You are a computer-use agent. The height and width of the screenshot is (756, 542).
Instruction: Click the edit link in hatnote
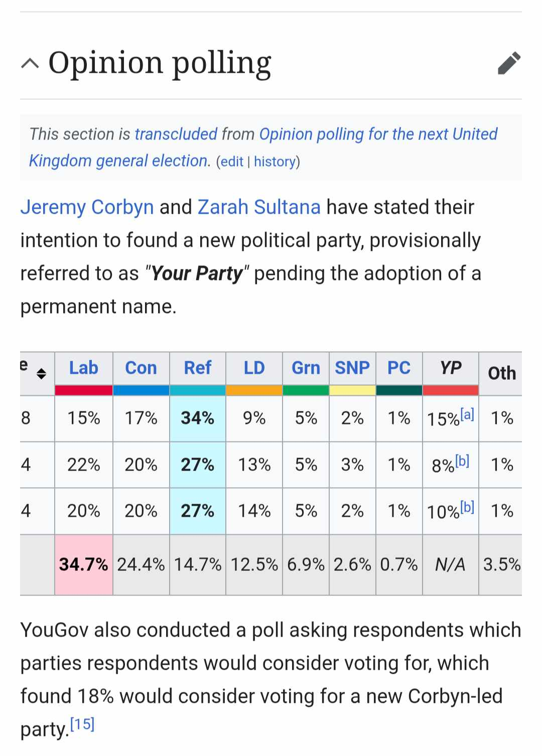pyautogui.click(x=232, y=162)
